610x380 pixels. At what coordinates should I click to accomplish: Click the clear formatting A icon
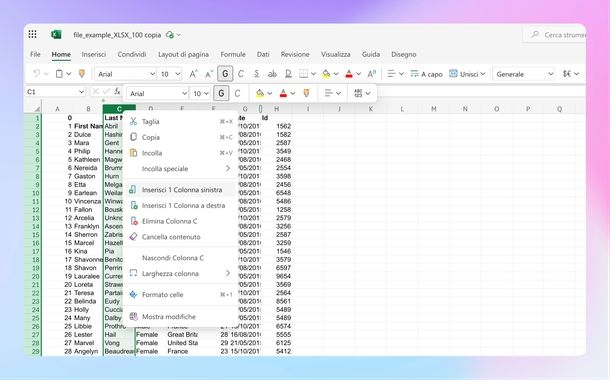click(372, 74)
